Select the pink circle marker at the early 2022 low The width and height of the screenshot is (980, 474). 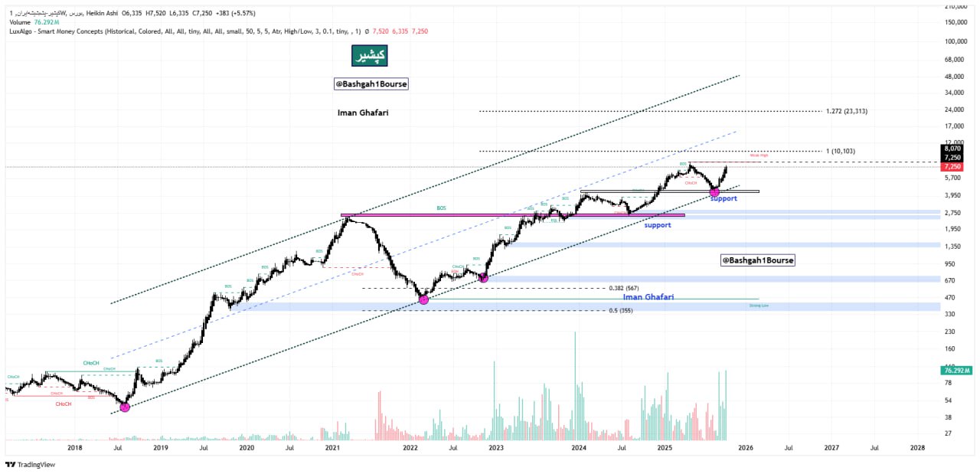pos(423,299)
